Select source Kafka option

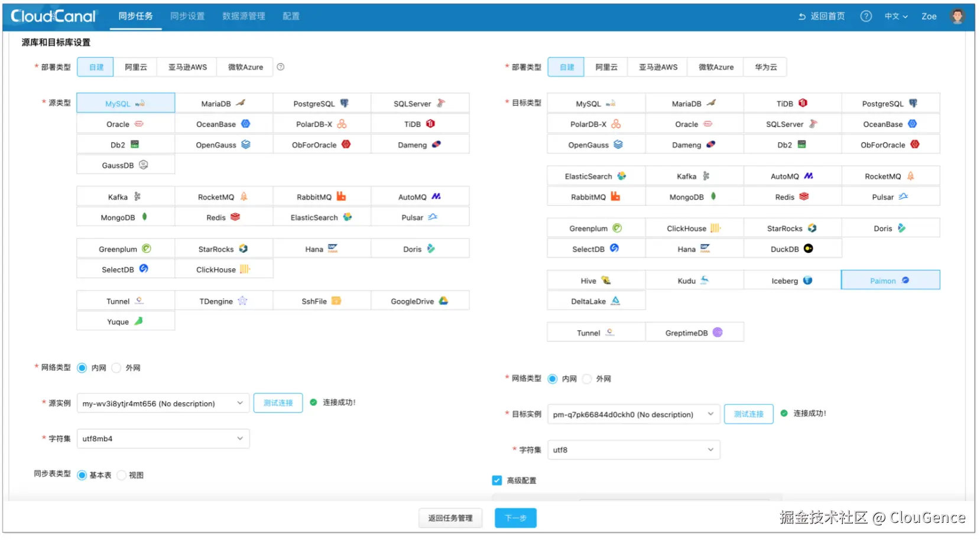(x=126, y=197)
